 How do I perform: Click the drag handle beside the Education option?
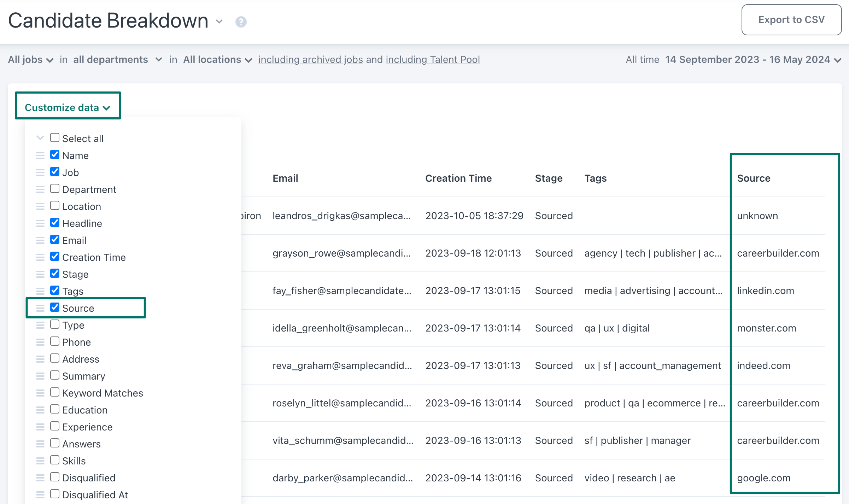[x=40, y=410]
